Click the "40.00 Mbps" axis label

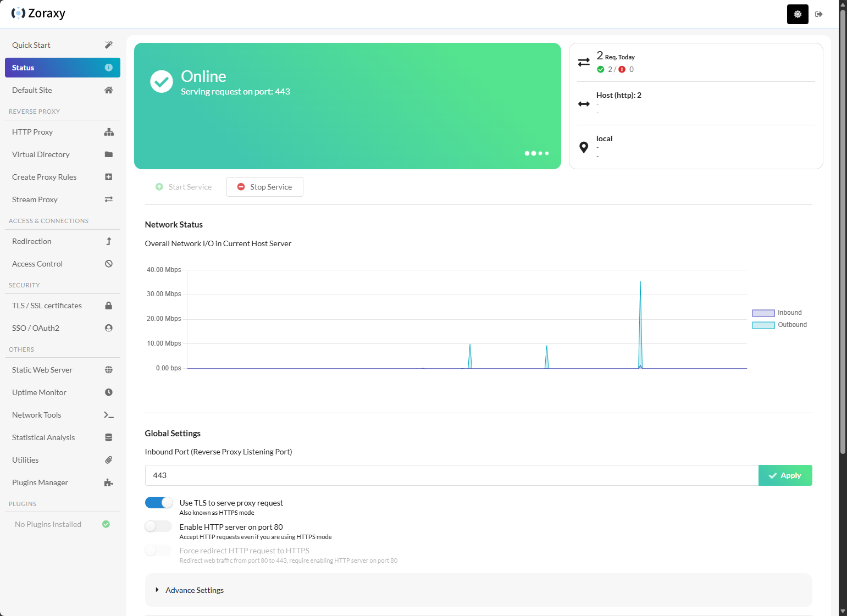(x=164, y=270)
